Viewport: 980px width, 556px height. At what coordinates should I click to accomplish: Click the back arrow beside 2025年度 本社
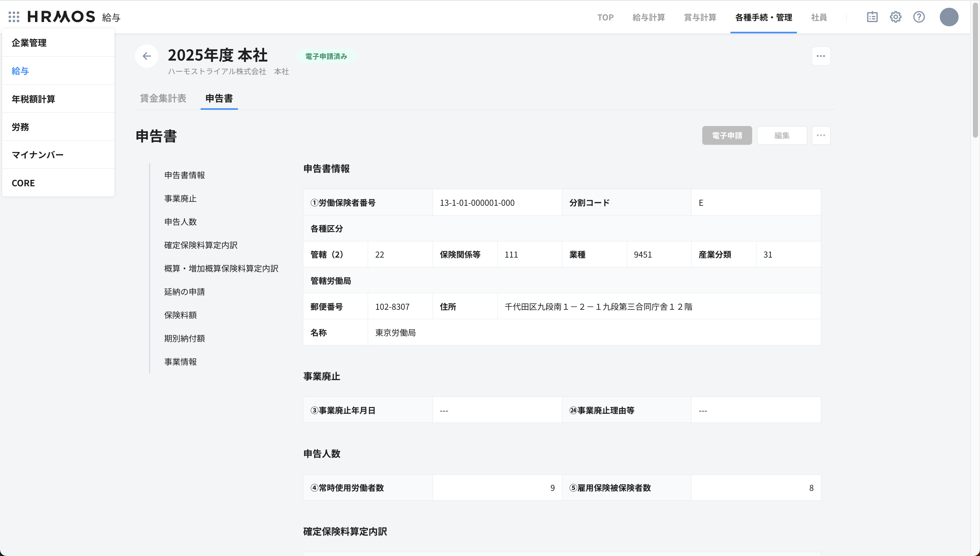pyautogui.click(x=147, y=56)
